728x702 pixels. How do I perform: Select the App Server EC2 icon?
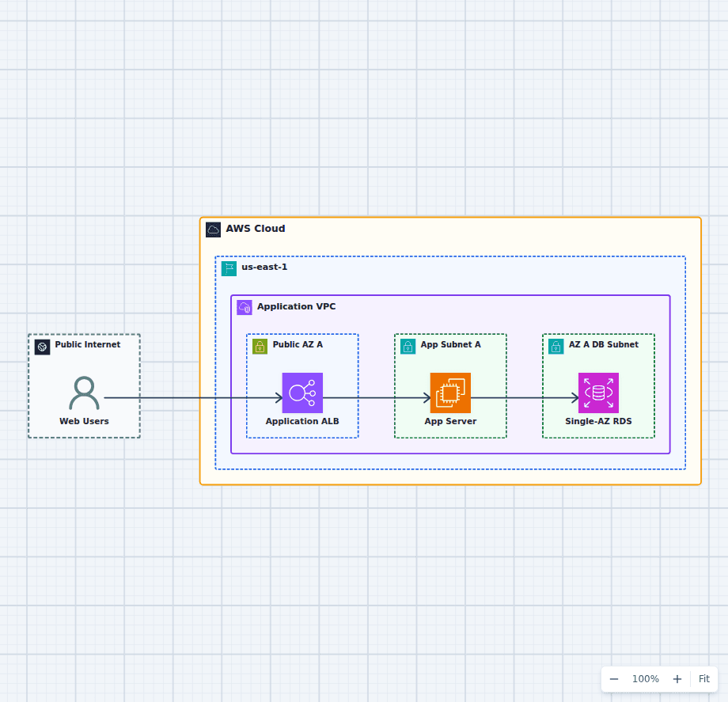(450, 393)
